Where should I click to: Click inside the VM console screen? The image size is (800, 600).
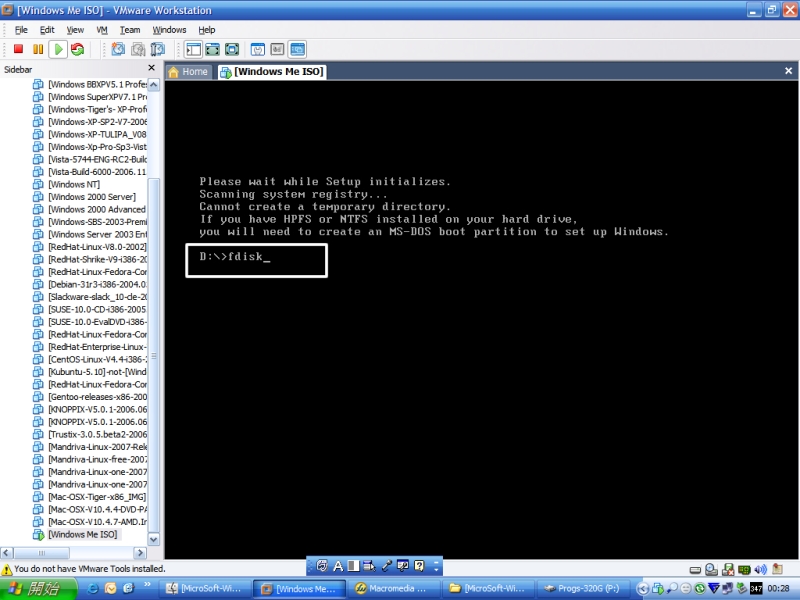(x=482, y=319)
